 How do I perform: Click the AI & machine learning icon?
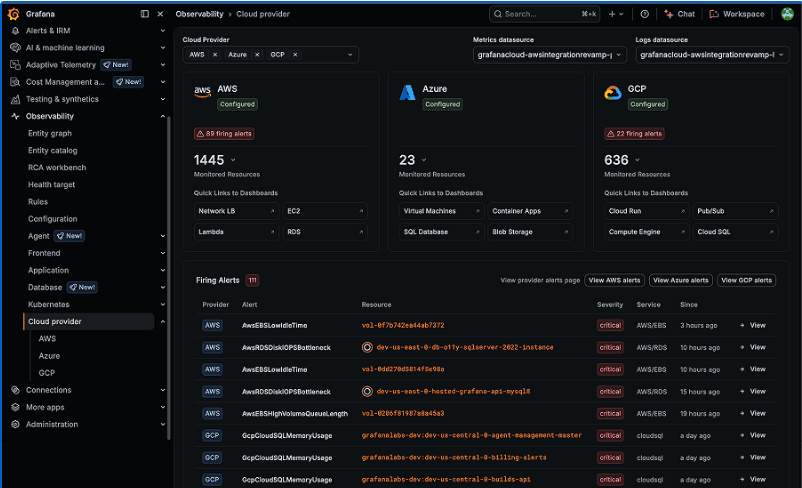pyautogui.click(x=15, y=48)
